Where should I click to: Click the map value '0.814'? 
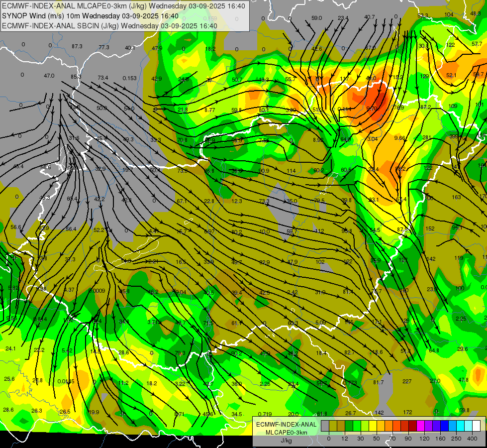coord(40,319)
